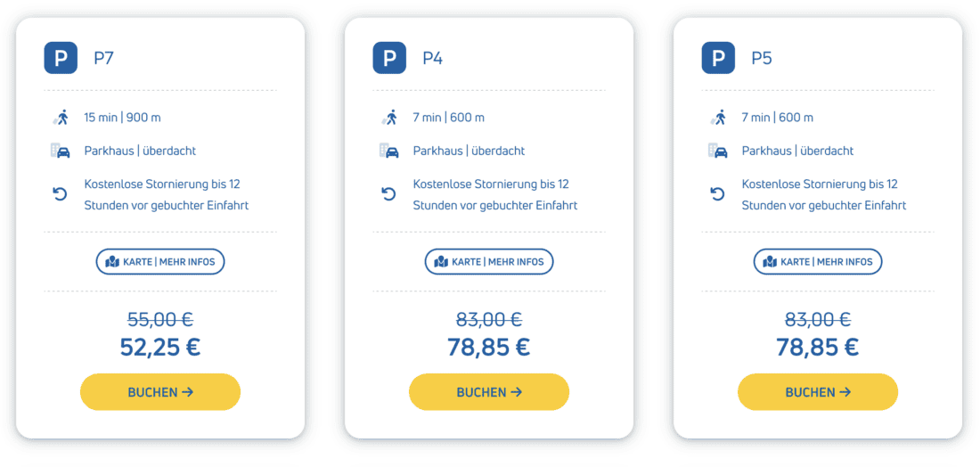Click the P7 parking title text
Screen dimensions: 980x467
103,59
